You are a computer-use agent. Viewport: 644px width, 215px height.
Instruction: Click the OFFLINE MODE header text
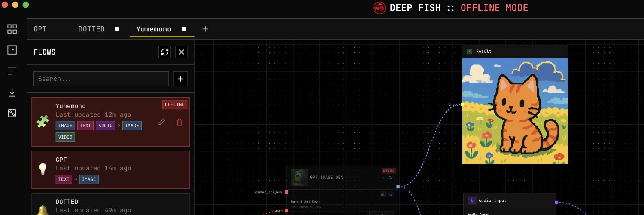tap(495, 8)
